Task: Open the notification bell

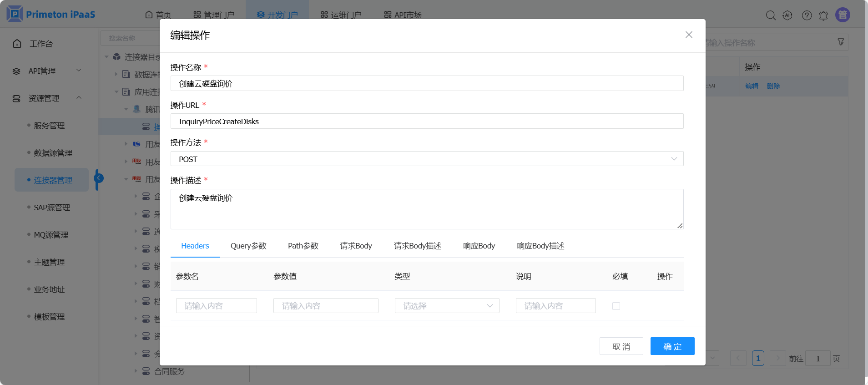Action: coord(823,15)
